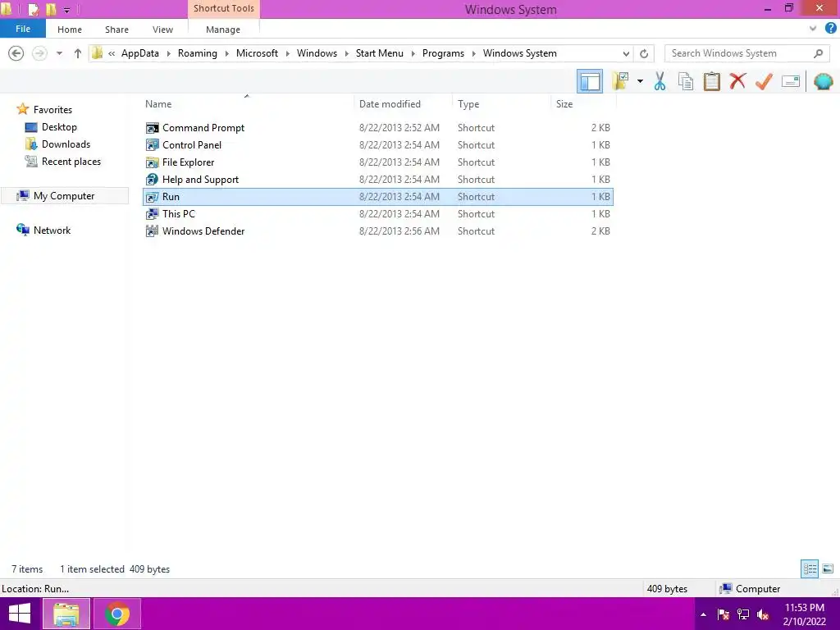Switch to the Home ribbon tab

point(70,30)
